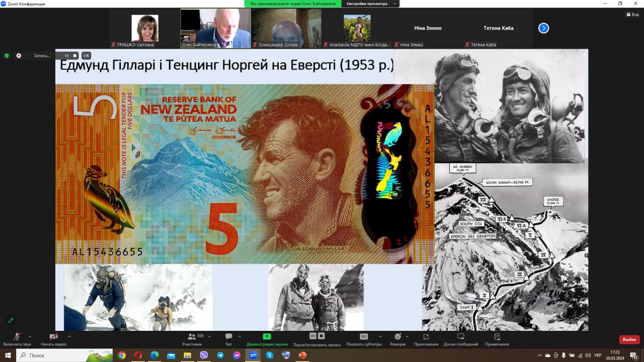Unmute microphone with Включить звук
The height and width of the screenshot is (362, 644).
coord(17,337)
